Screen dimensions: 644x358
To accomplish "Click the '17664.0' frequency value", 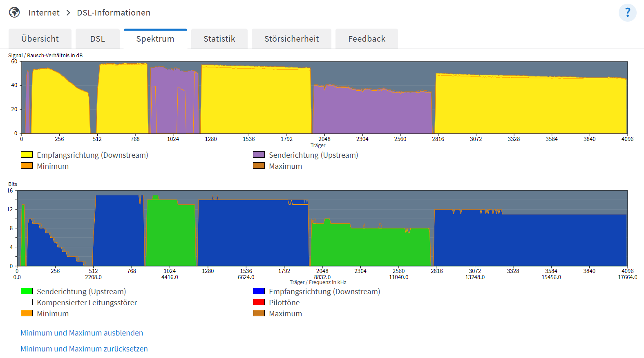I will click(627, 277).
